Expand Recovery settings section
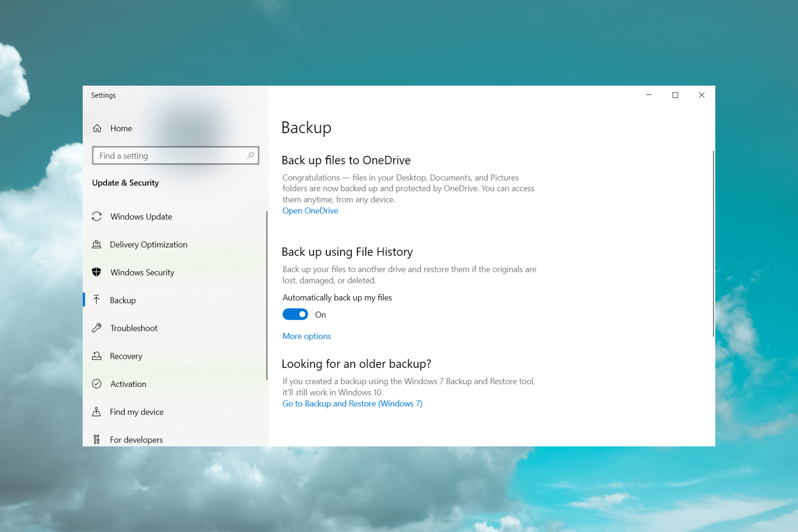798x532 pixels. click(x=125, y=356)
